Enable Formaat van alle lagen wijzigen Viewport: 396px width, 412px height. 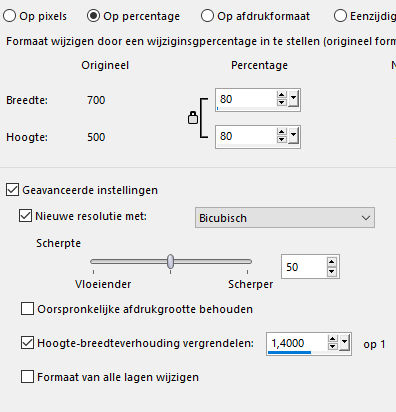[x=27, y=377]
